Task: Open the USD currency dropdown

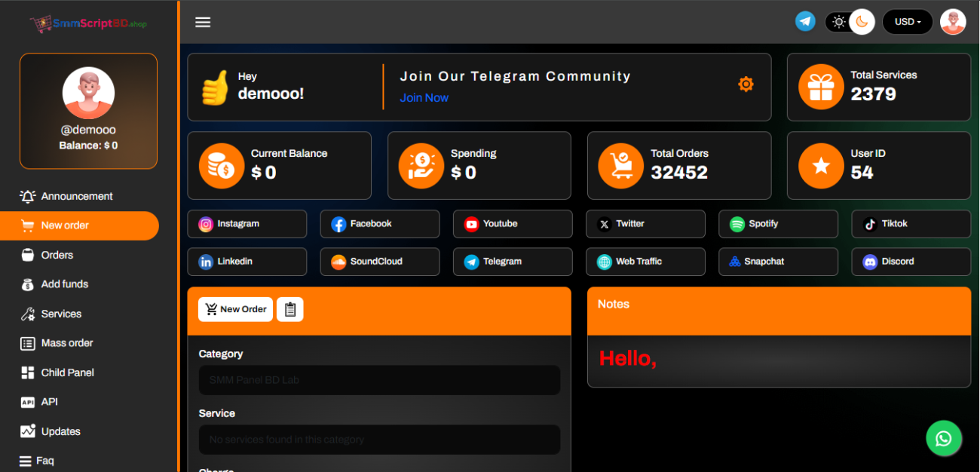Action: click(x=907, y=22)
